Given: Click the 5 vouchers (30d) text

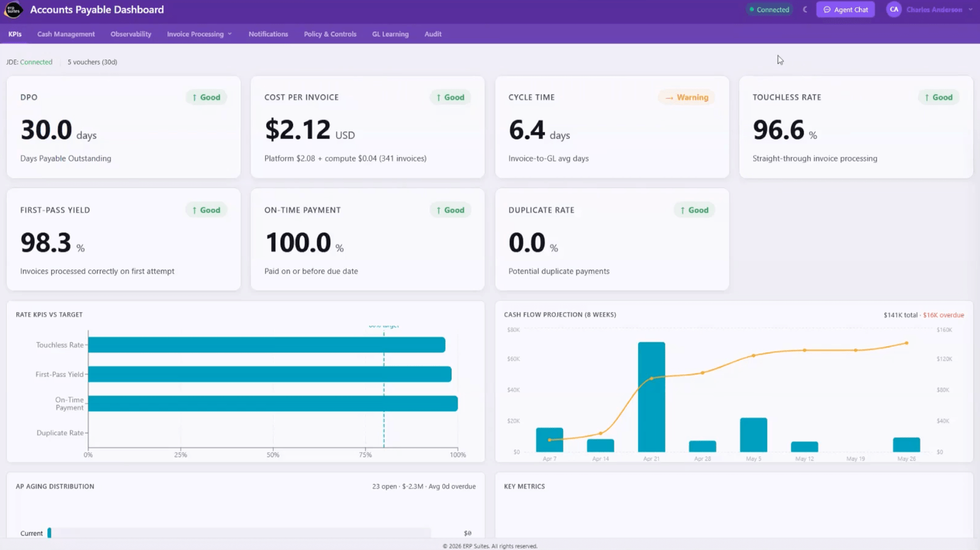Looking at the screenshot, I should click(x=92, y=62).
